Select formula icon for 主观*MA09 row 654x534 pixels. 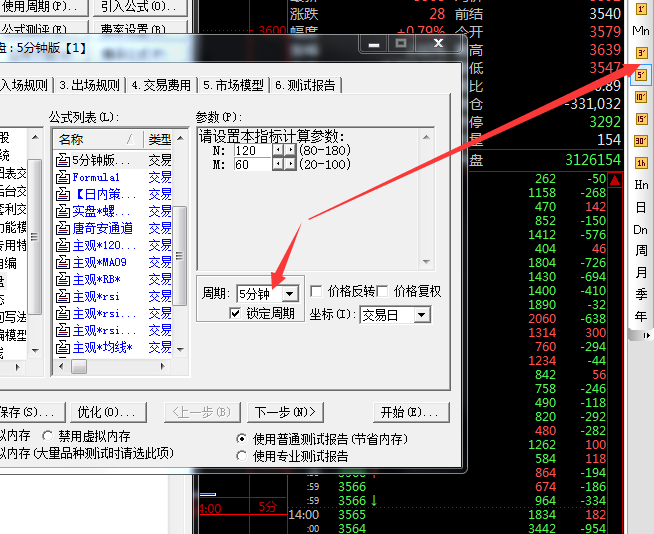click(x=63, y=262)
